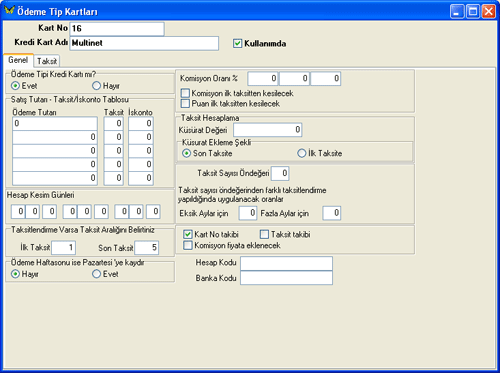Screen dimensions: 500x373
Task: Check the Taksit takibi checkbox
Action: point(264,234)
